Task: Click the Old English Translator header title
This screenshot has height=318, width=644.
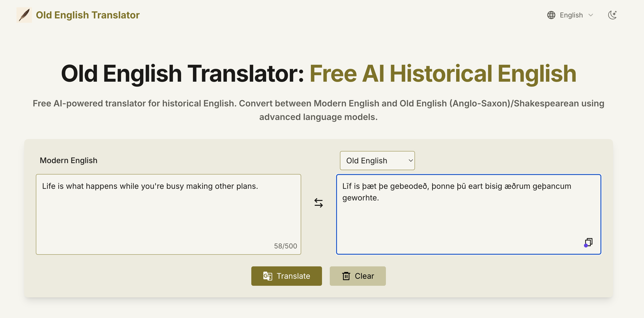Action: click(x=88, y=15)
